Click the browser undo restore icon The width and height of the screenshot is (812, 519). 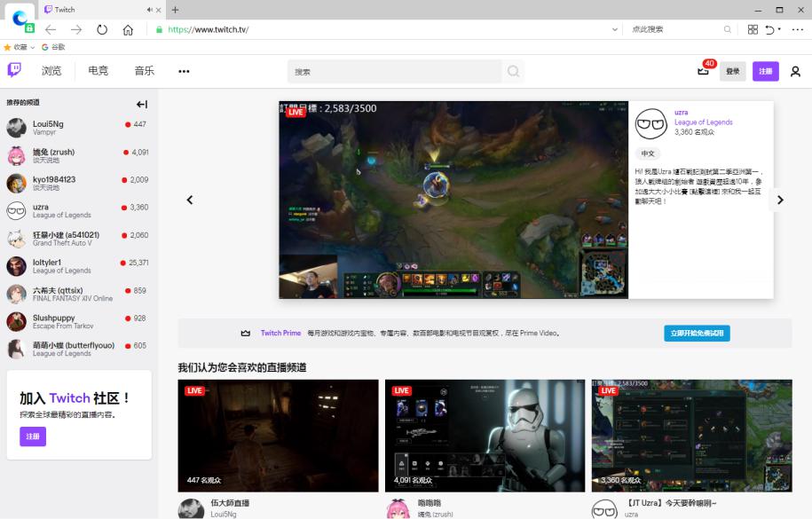(x=770, y=29)
